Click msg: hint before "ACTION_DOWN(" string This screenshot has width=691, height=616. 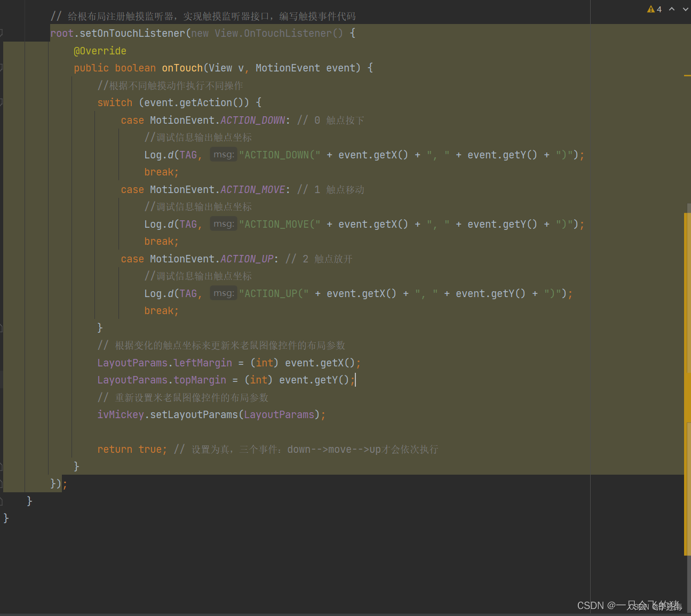[x=224, y=155]
